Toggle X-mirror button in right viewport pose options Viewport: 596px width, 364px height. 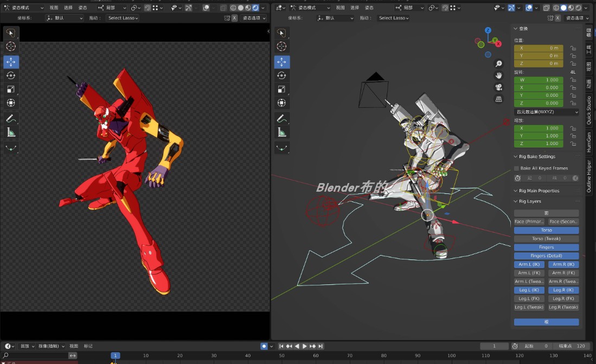pos(557,18)
